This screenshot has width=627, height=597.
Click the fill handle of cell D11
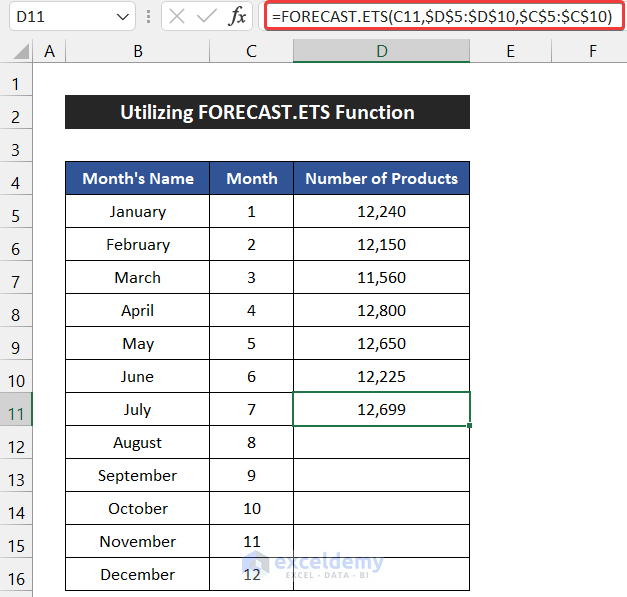click(469, 426)
